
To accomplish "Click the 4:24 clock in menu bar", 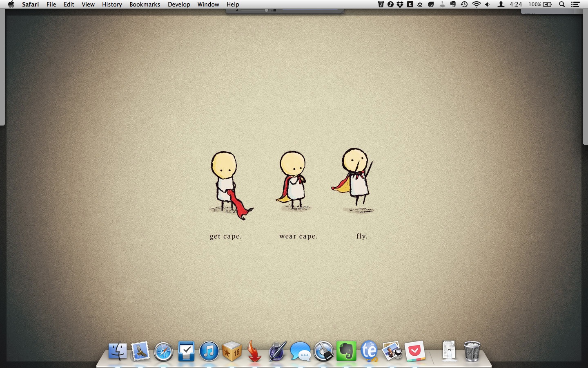I will click(x=516, y=4).
